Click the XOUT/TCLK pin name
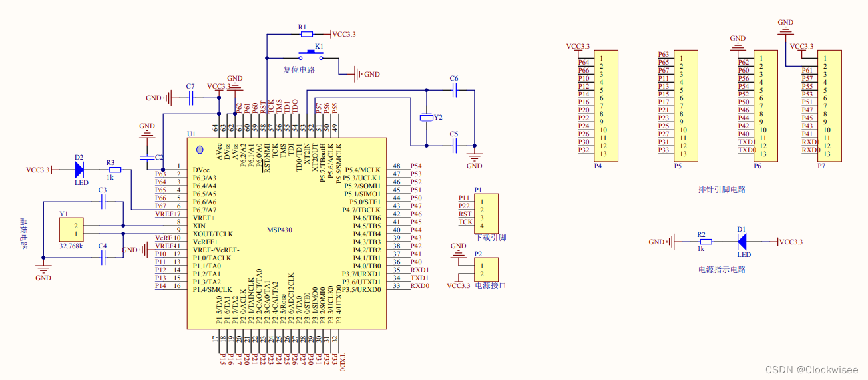The width and height of the screenshot is (868, 380). tap(212, 234)
